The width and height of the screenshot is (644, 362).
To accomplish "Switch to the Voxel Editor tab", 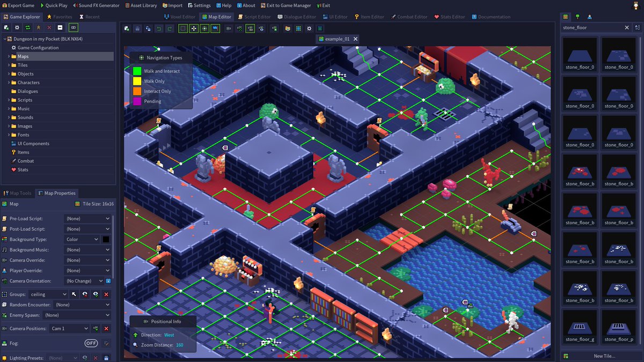I will tap(179, 17).
